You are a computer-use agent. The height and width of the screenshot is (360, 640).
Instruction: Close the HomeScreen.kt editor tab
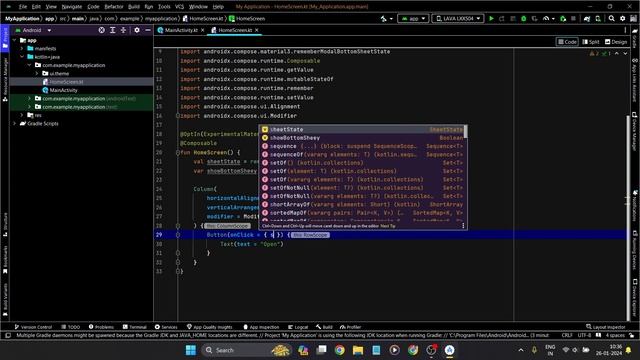[x=256, y=30]
